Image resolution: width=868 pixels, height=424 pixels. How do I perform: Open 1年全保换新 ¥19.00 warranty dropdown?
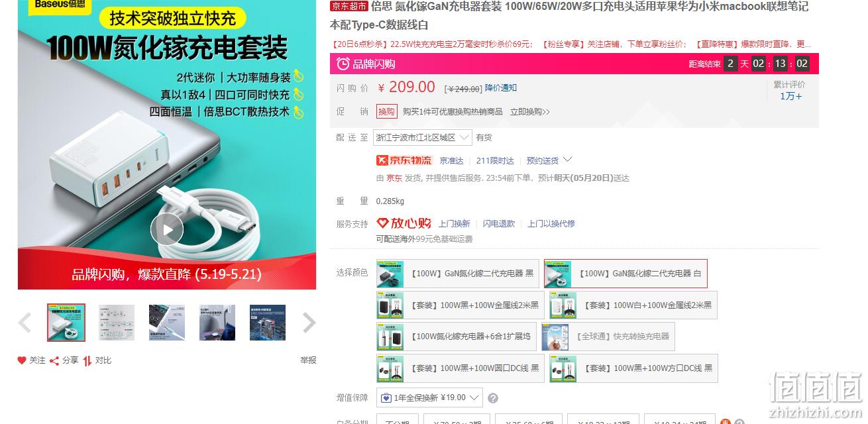pos(429,398)
